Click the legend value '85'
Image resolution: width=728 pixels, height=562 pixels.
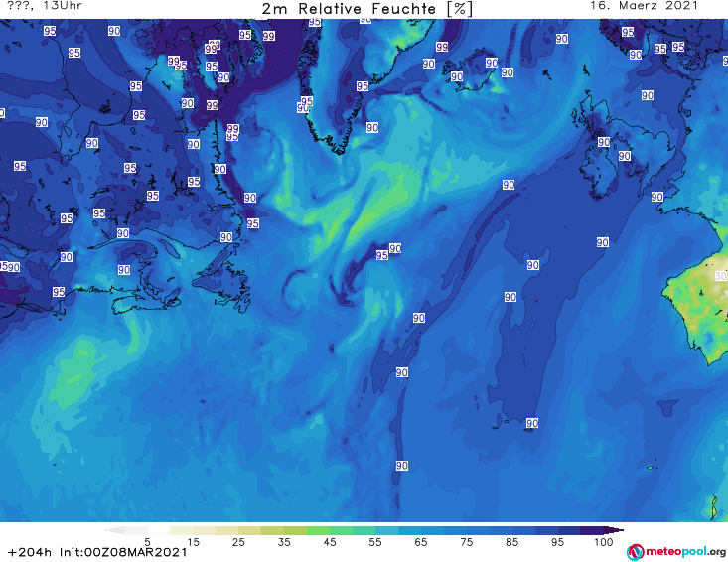(x=512, y=542)
